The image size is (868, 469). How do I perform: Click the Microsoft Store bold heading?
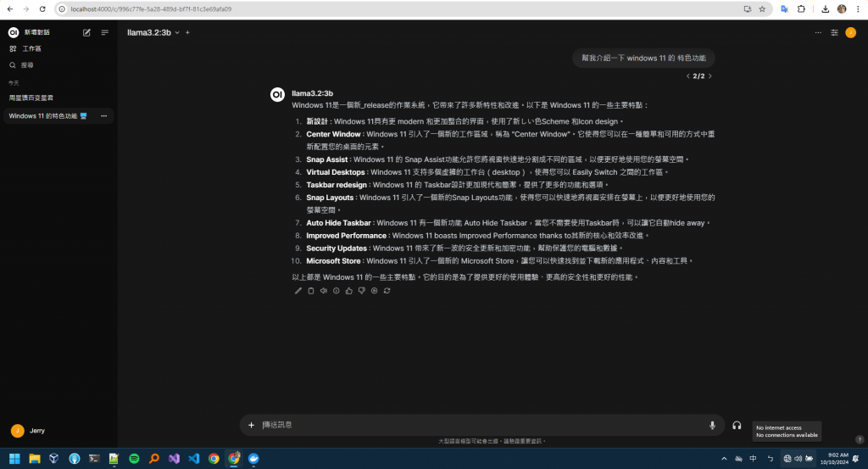[333, 261]
